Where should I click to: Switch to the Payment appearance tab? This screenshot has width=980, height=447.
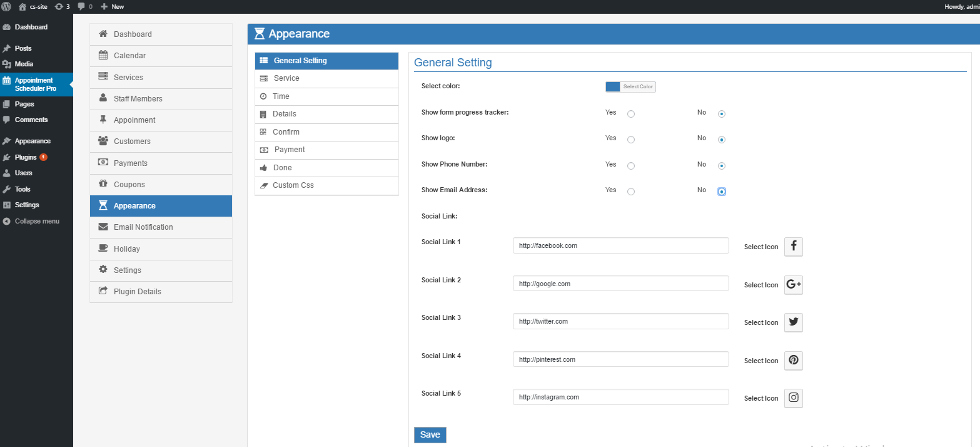[x=289, y=150]
